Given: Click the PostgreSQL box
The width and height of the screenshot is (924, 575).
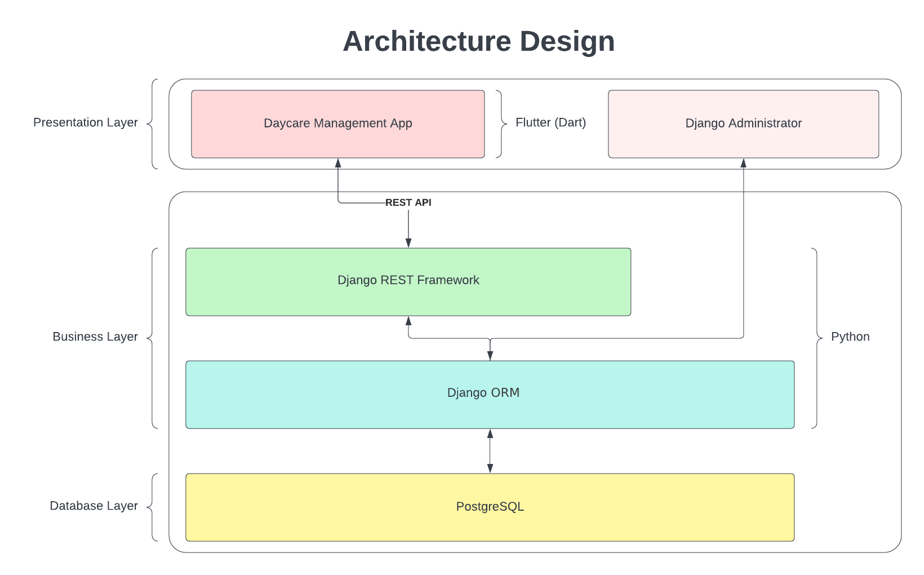Looking at the screenshot, I should (x=490, y=507).
